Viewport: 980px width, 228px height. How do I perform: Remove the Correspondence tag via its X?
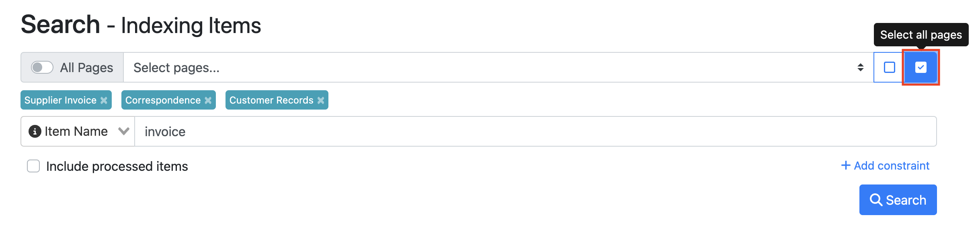[208, 100]
